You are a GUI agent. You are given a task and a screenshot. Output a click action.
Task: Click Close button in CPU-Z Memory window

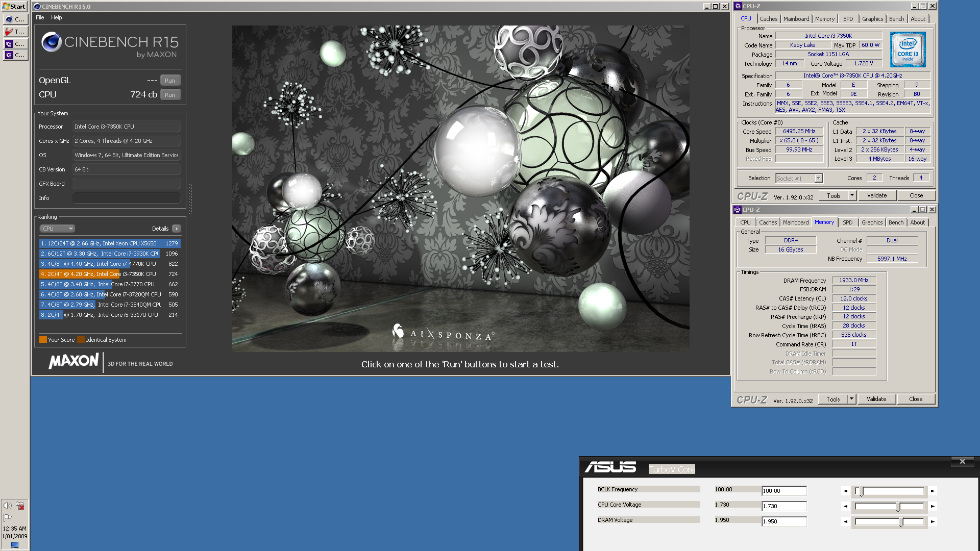click(916, 399)
